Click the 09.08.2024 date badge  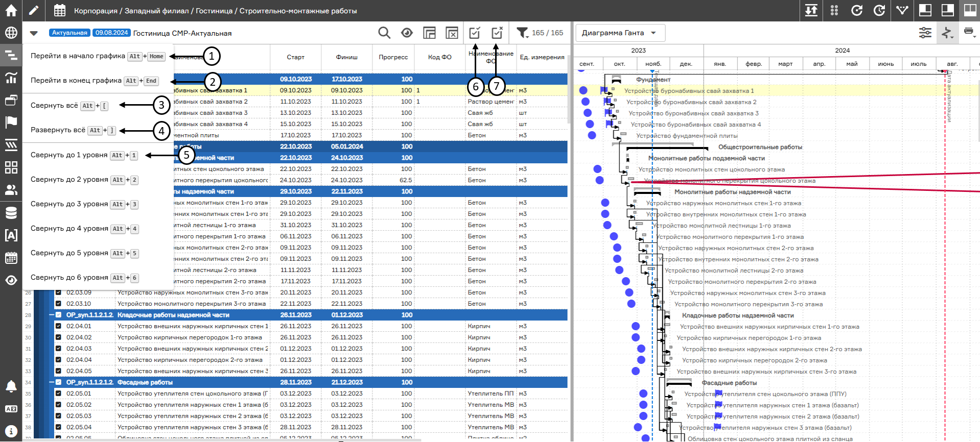[112, 33]
